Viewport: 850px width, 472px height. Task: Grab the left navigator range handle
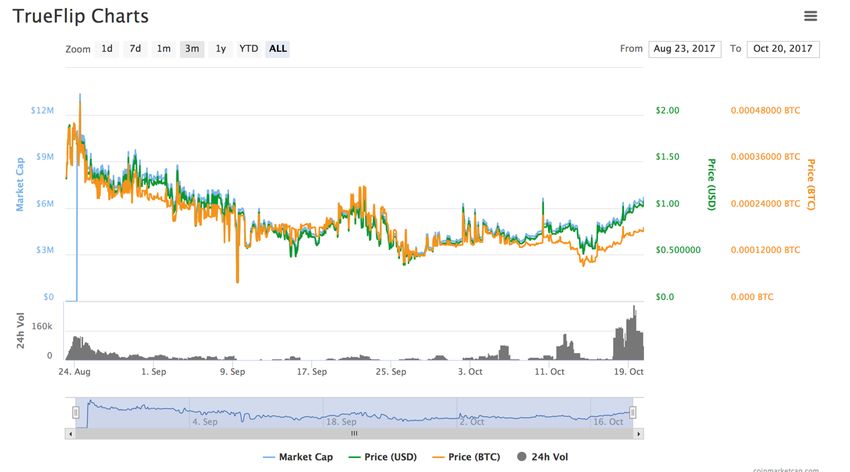(x=75, y=413)
